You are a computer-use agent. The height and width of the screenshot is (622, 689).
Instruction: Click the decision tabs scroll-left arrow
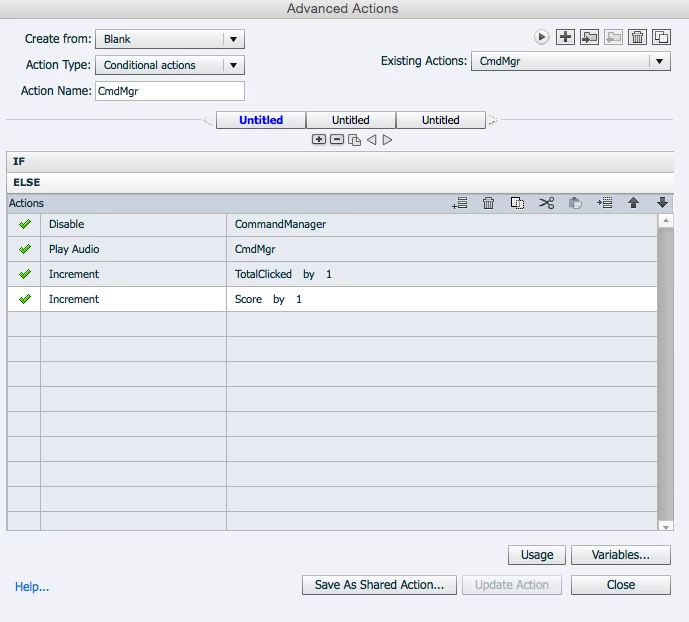207,120
